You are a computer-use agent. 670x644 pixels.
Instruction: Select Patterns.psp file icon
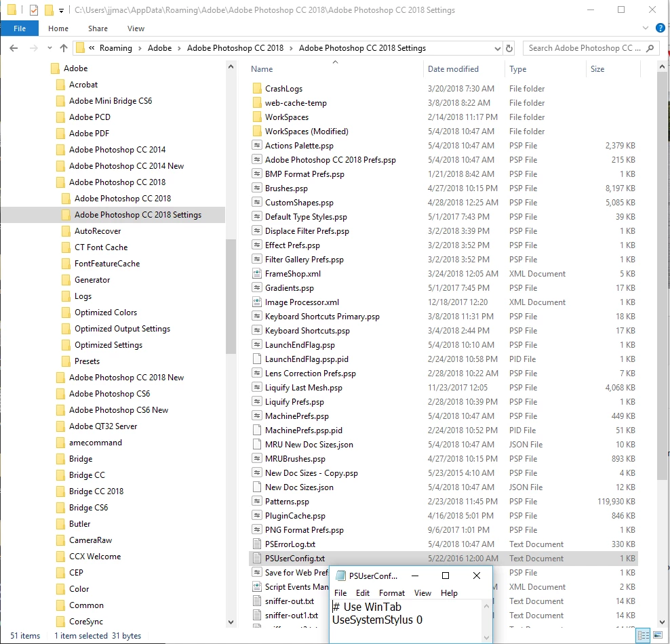coord(257,502)
